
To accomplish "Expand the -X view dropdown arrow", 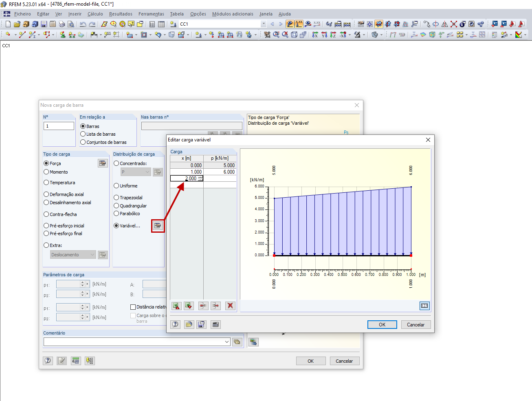I will (350, 35).
